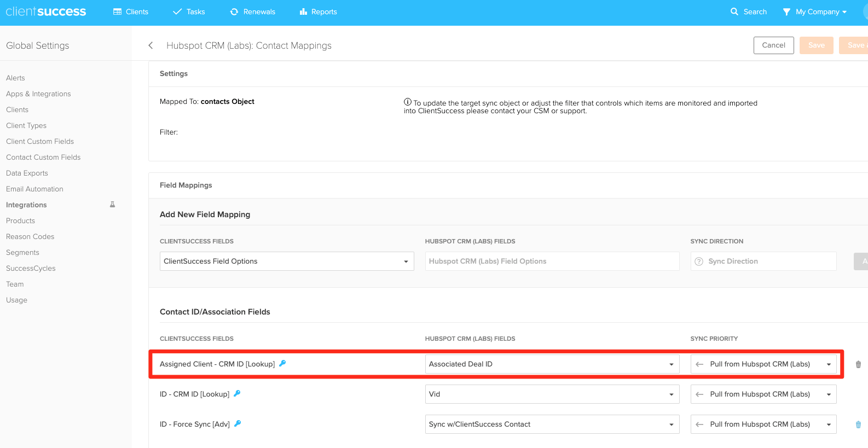Click the ID - Force Sync [Adv] label
The height and width of the screenshot is (448, 868).
(195, 424)
